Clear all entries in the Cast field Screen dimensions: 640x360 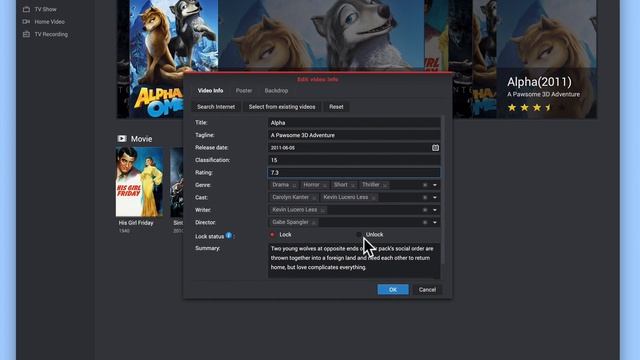coord(425,198)
